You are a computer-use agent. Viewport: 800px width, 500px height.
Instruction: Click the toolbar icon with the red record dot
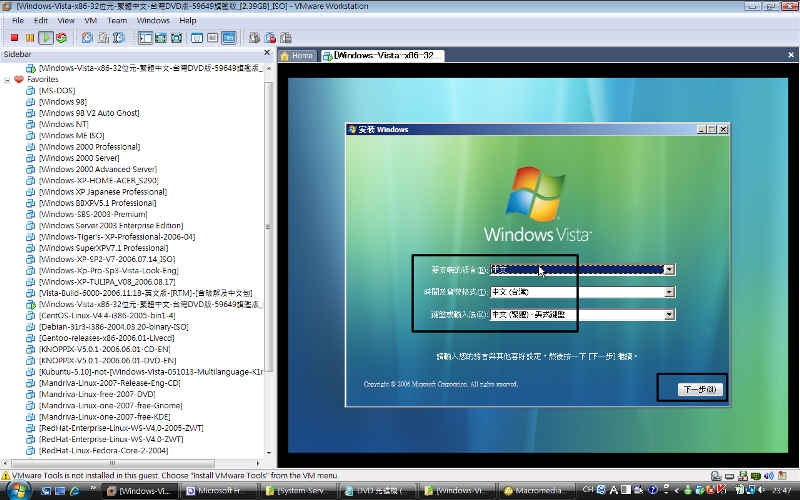[270, 38]
